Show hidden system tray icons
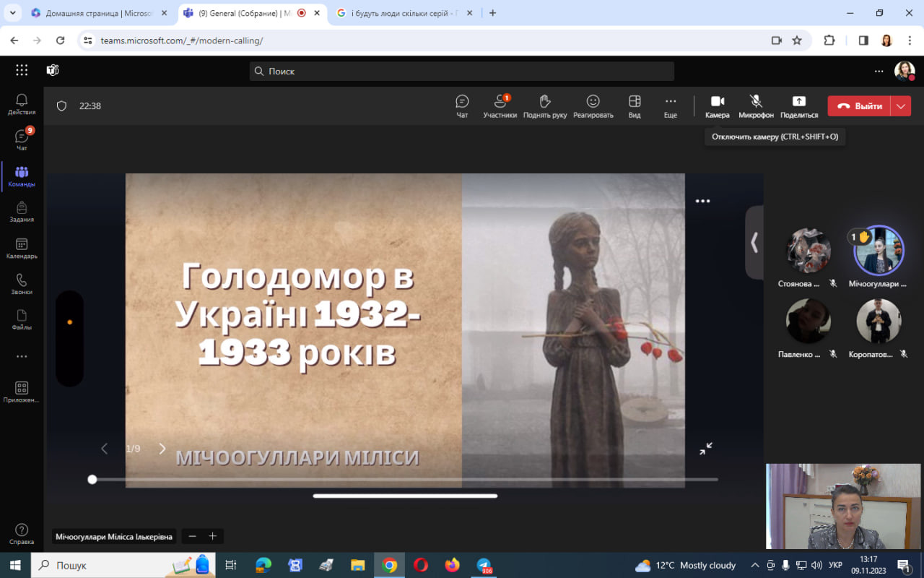924x578 pixels. [x=755, y=565]
